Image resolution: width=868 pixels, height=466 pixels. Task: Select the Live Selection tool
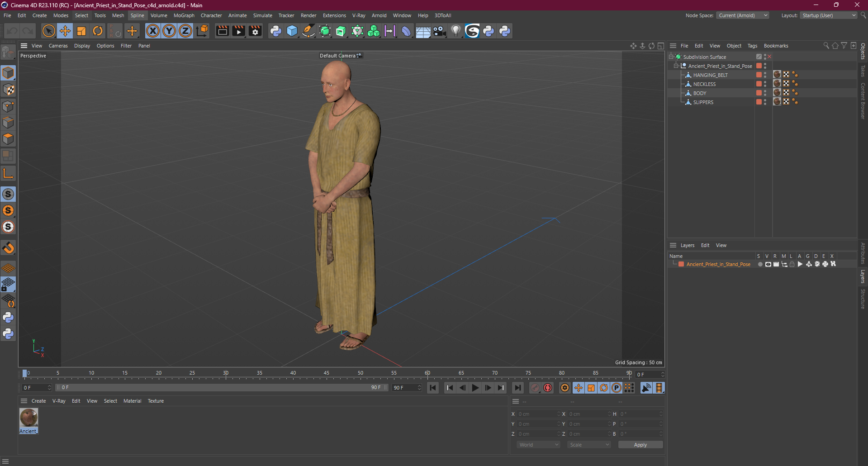coord(48,31)
